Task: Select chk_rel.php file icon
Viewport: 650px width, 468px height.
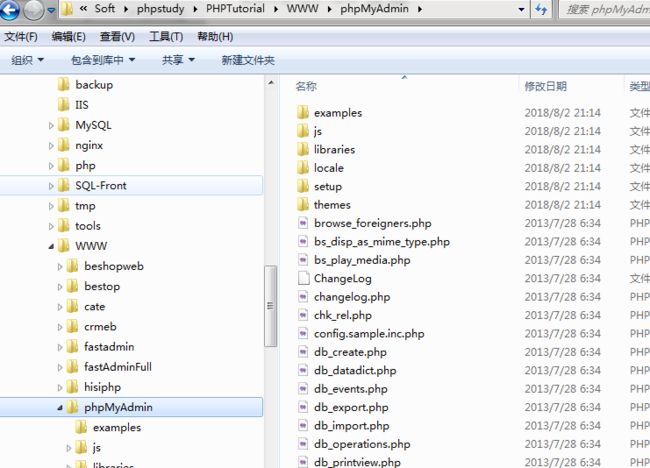Action: point(303,315)
